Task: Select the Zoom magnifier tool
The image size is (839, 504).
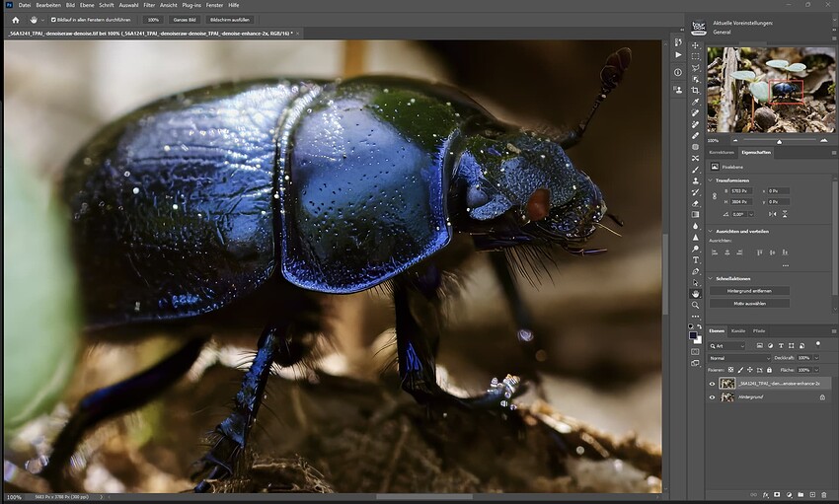Action: [695, 305]
